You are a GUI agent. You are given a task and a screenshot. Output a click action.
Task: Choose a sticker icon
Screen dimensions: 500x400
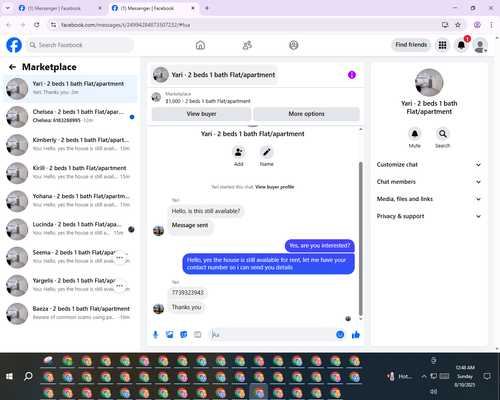pos(184,335)
